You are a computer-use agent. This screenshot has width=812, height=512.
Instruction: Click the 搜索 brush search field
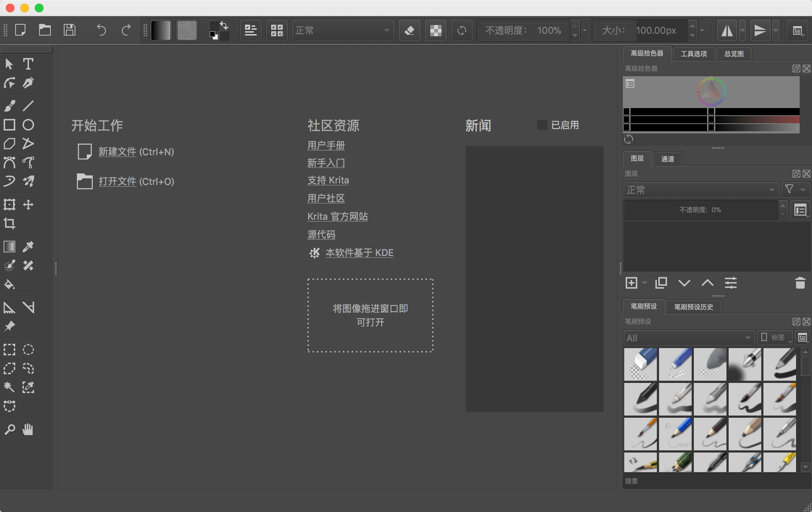point(716,481)
